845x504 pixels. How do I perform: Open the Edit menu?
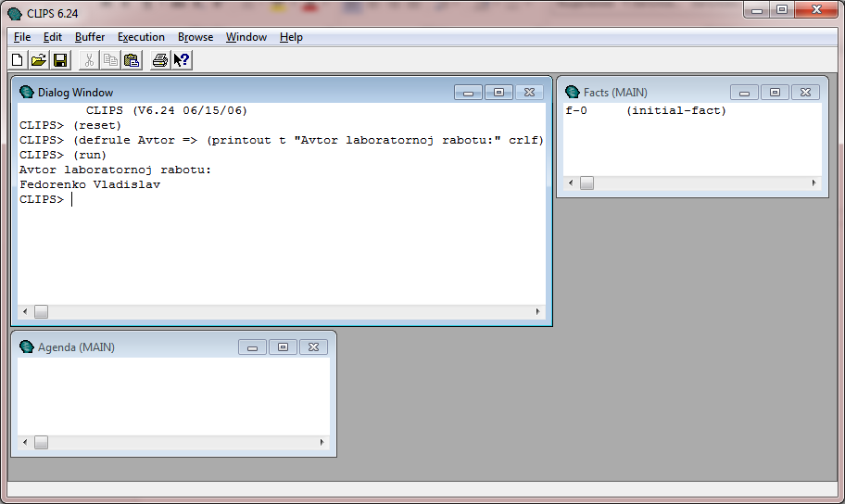pyautogui.click(x=53, y=37)
